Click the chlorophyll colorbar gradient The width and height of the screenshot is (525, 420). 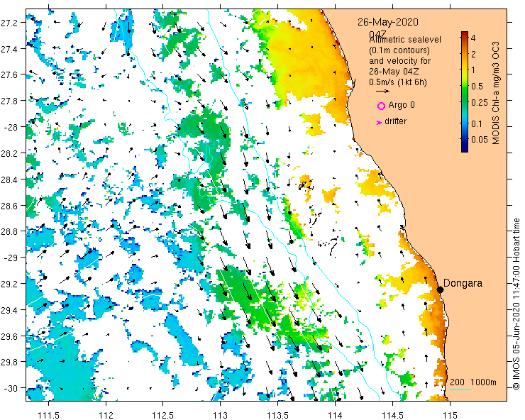[x=465, y=92]
